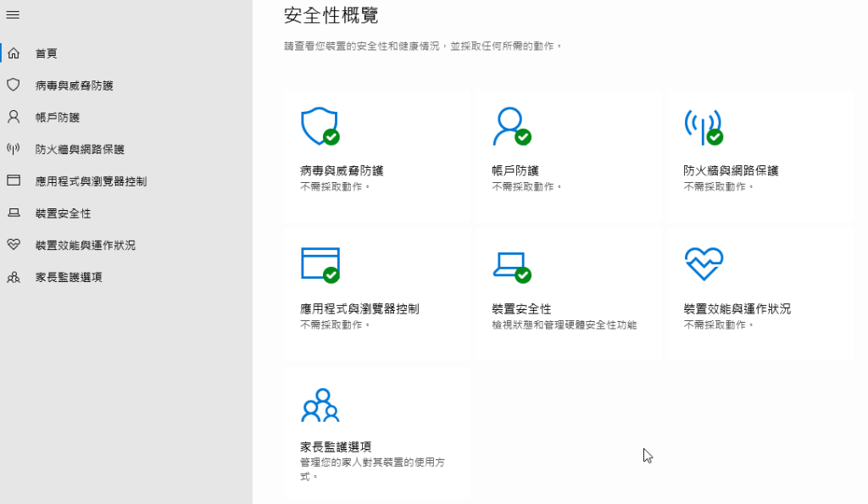Click 檢視狀態和管理硬體安全性功能 description text

[564, 324]
